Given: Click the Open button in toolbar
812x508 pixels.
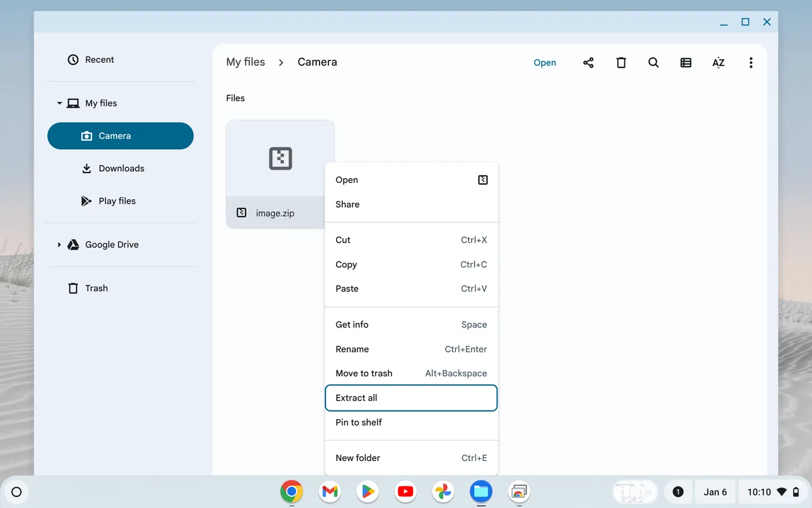Looking at the screenshot, I should 545,63.
